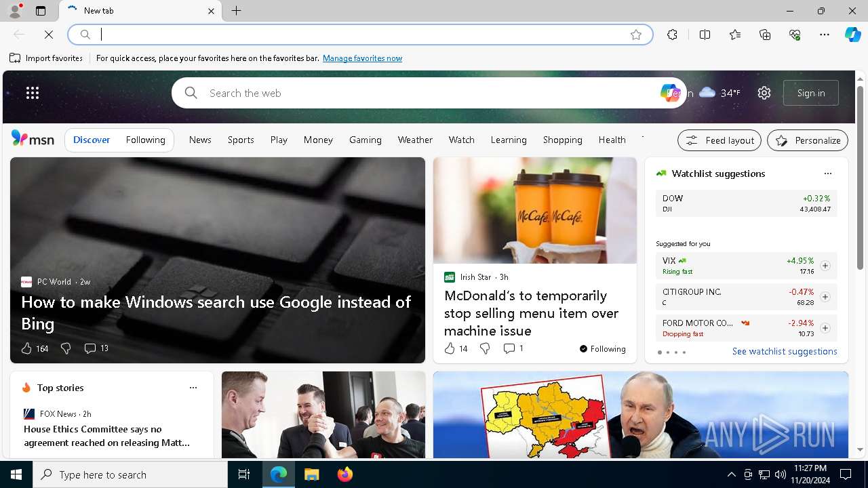Open the Gaming category
This screenshot has width=868, height=488.
[366, 140]
